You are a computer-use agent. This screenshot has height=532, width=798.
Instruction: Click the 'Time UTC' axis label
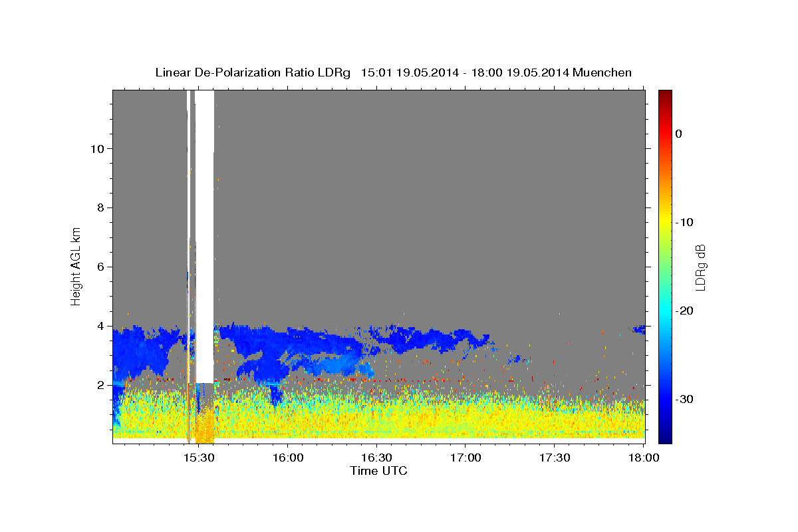click(x=378, y=471)
